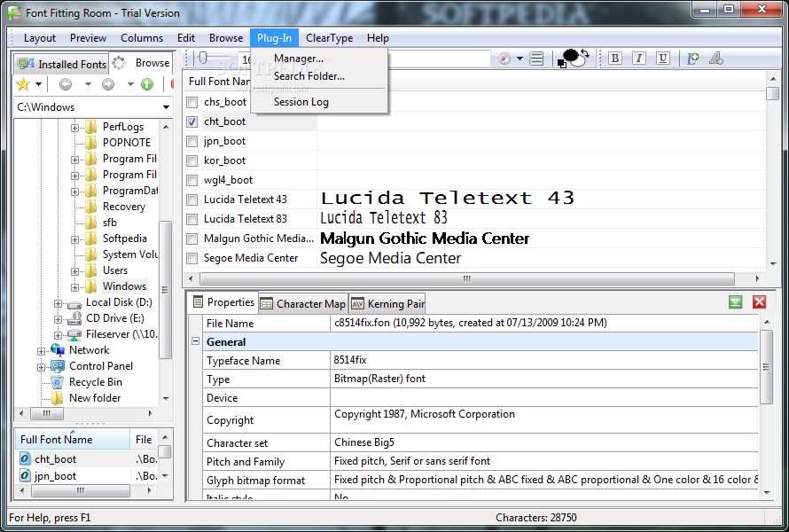
Task: Toggle Bold formatting button
Action: click(615, 59)
